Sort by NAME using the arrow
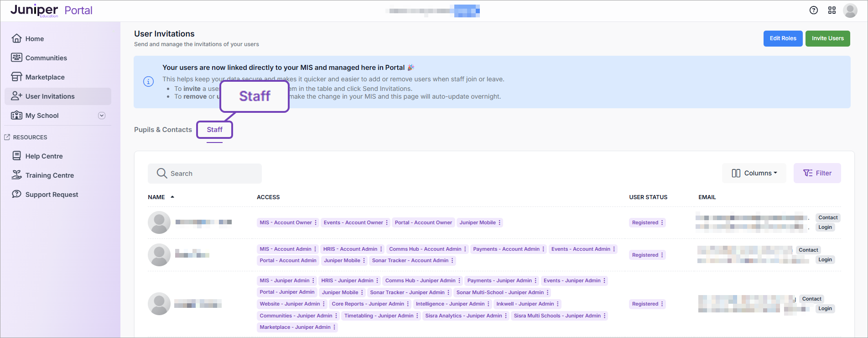 172,197
